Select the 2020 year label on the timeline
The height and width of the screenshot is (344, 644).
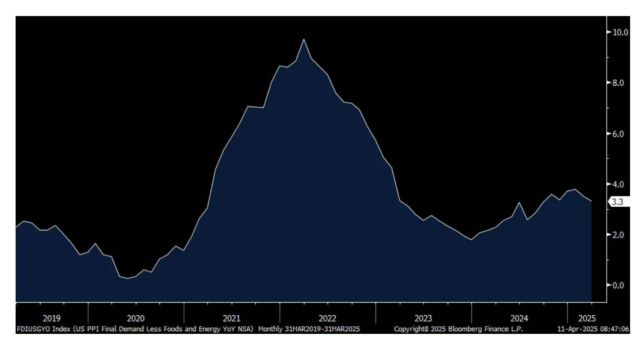pos(135,318)
